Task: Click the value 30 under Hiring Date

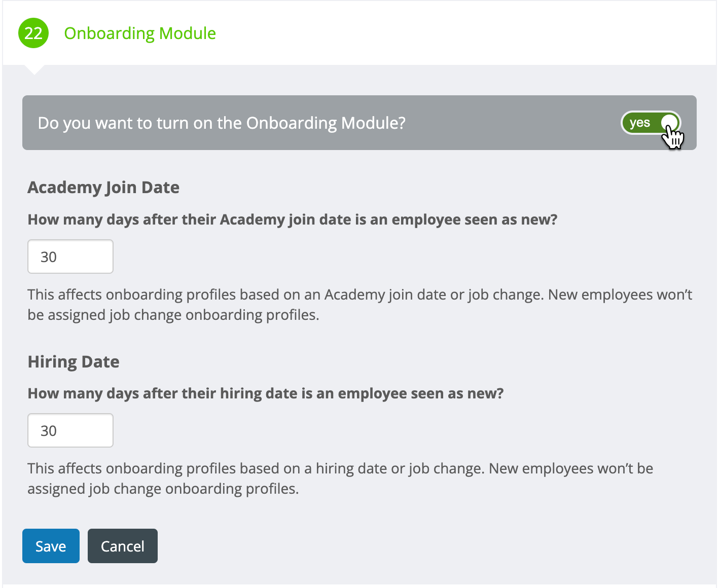Action: [x=49, y=430]
